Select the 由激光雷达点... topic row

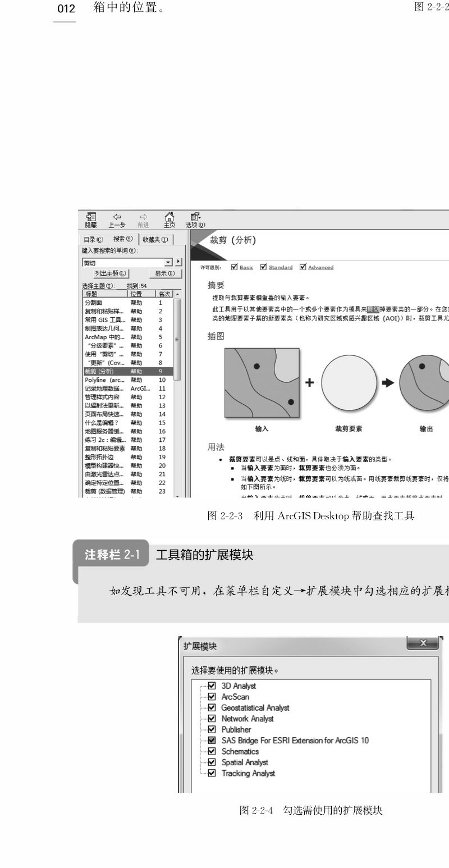(128, 474)
